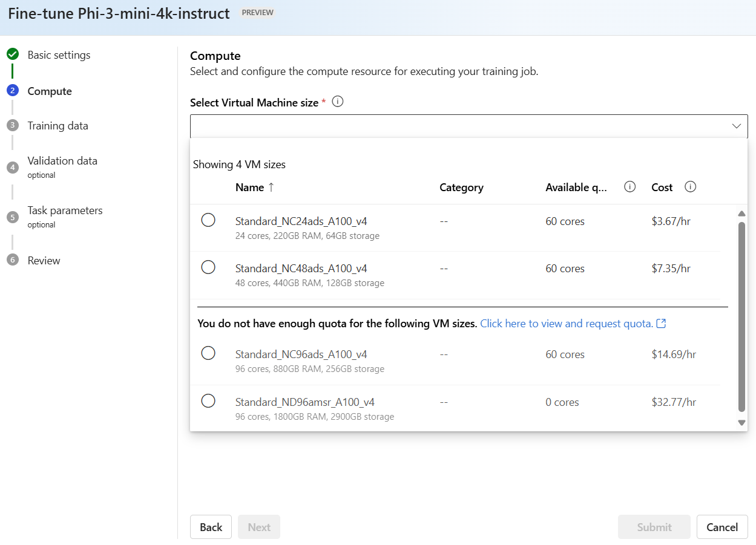Select the Standard_NC24ads_A100_v4 radio button
The height and width of the screenshot is (545, 756).
coord(208,220)
